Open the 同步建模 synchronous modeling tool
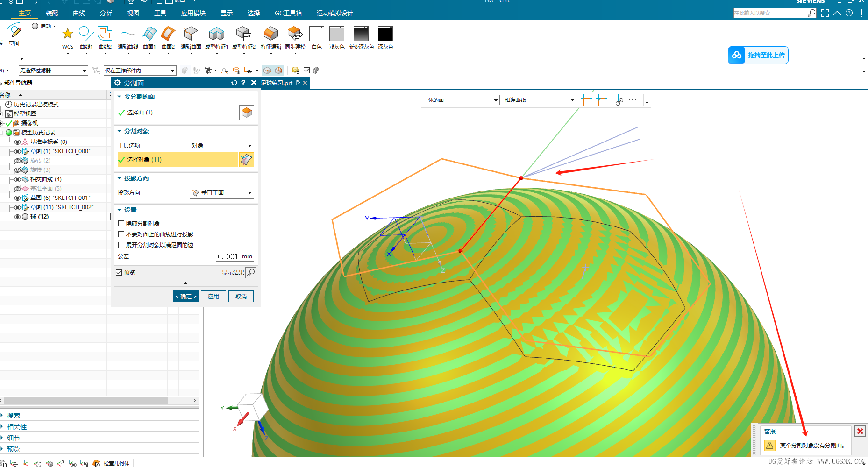The height and width of the screenshot is (467, 868). [x=295, y=34]
